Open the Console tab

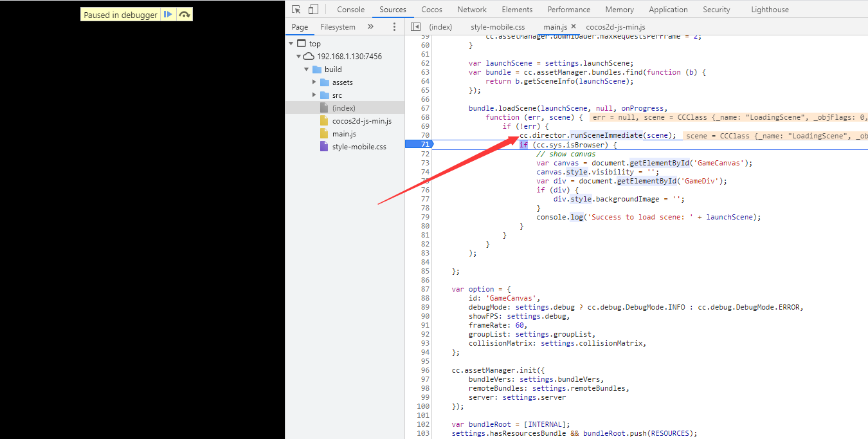pos(351,10)
